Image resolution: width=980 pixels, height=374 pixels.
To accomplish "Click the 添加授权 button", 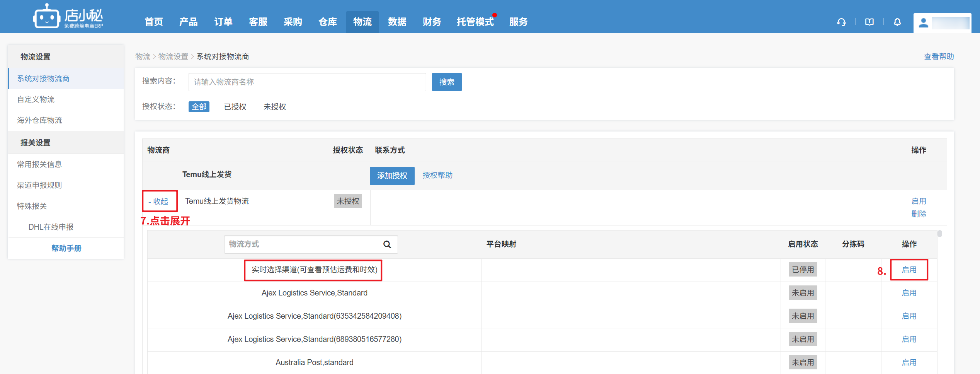I will (x=392, y=176).
